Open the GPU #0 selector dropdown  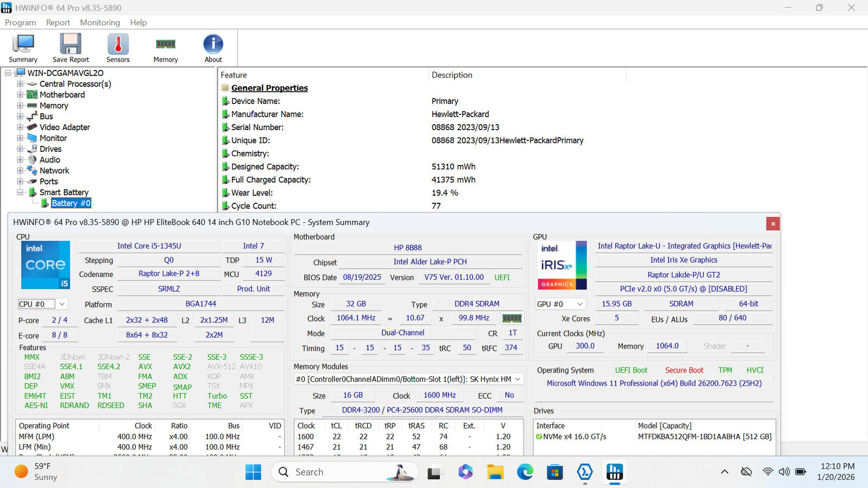580,304
